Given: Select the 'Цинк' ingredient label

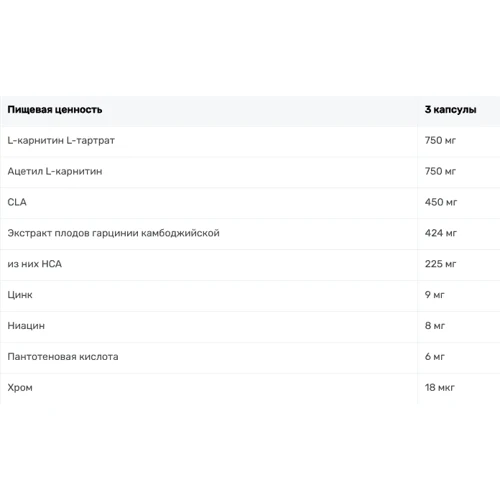Looking at the screenshot, I should pos(20,295).
